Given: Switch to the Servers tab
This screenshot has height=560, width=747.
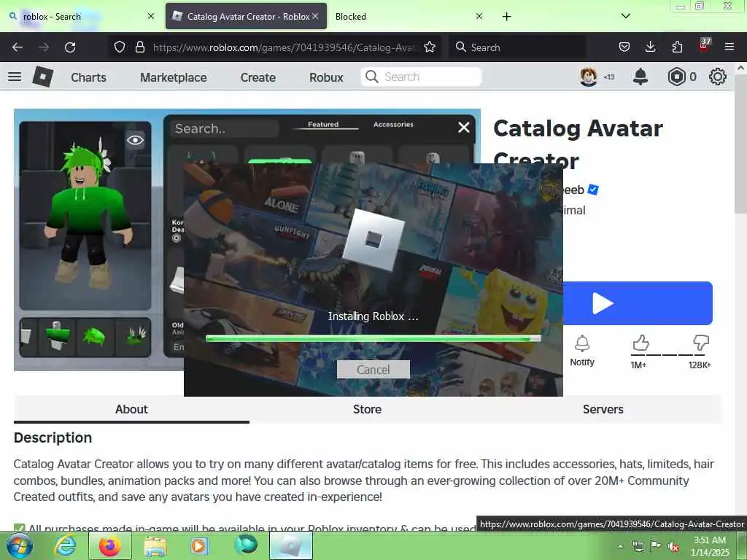Looking at the screenshot, I should coord(603,409).
